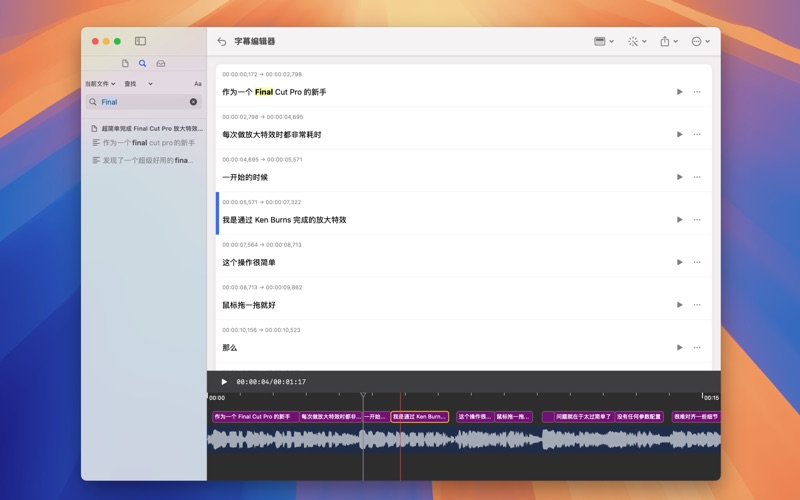Open more options for 一开始的时候 subtitle

pyautogui.click(x=697, y=177)
